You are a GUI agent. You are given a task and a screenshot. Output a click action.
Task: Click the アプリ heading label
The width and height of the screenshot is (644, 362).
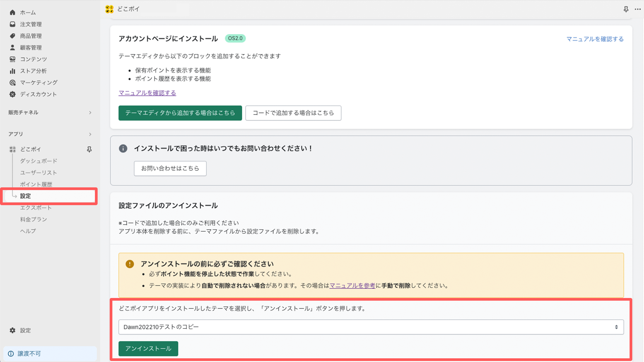16,134
